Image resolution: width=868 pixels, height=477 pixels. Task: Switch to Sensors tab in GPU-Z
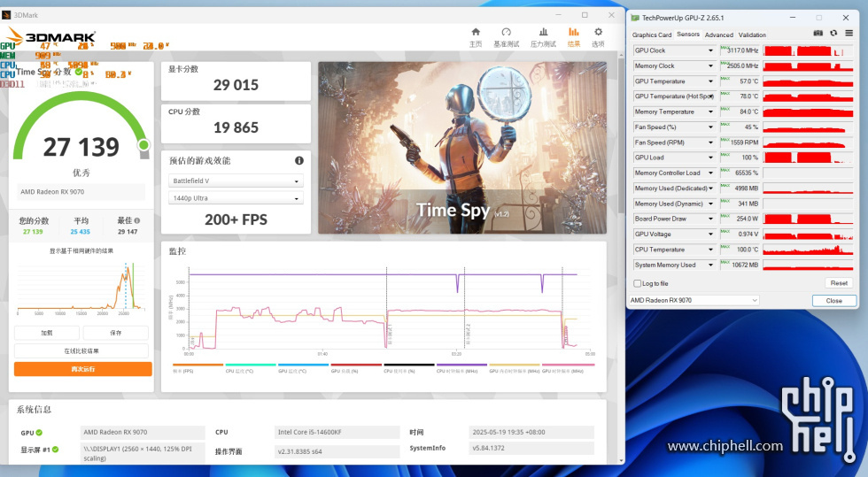[688, 35]
